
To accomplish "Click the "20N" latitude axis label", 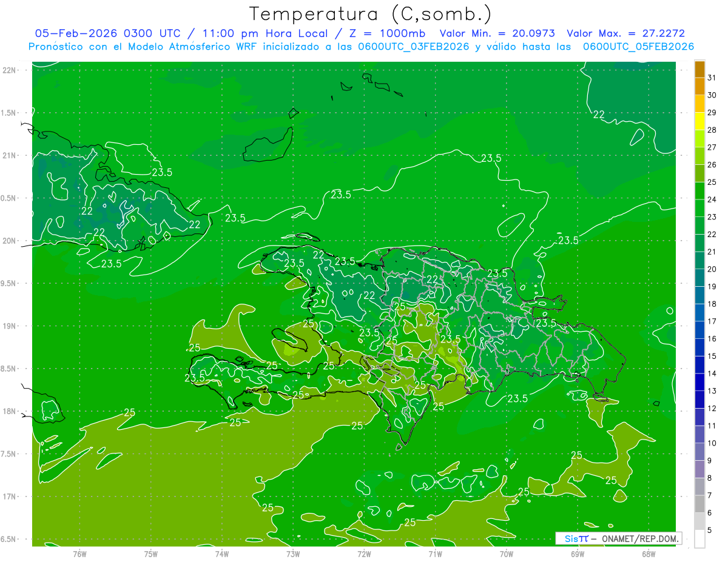I will [10, 241].
